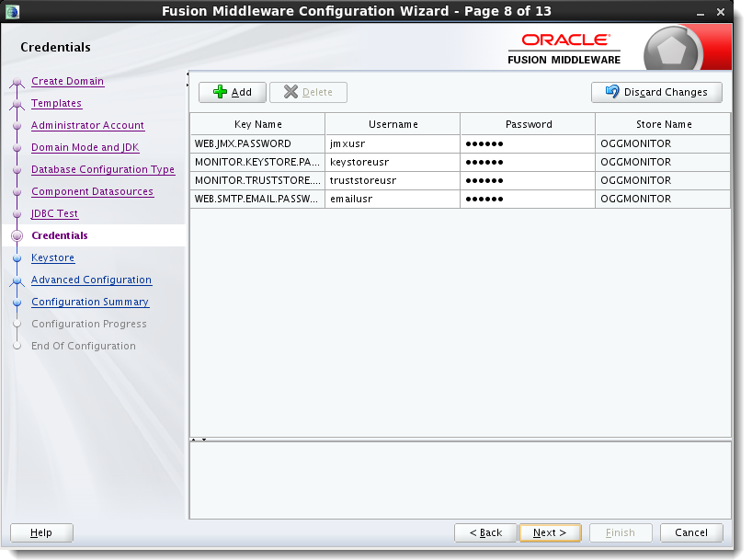Click the blue arrow Discard Changes icon
752x560 pixels.
click(612, 91)
